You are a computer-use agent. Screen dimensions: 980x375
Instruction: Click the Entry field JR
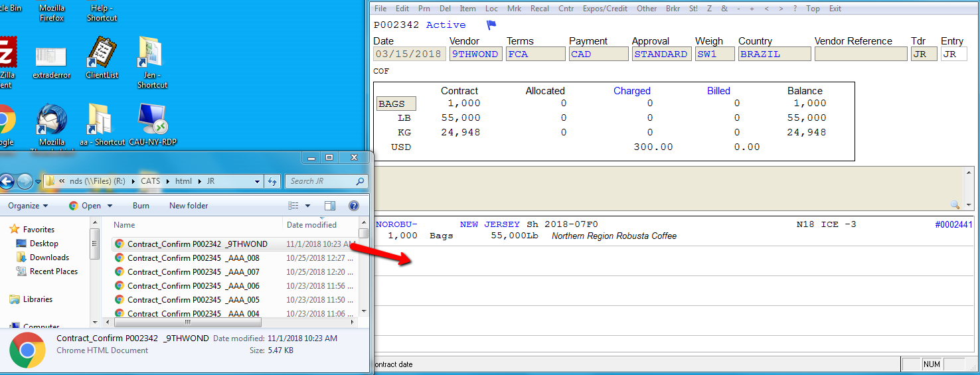coord(953,54)
